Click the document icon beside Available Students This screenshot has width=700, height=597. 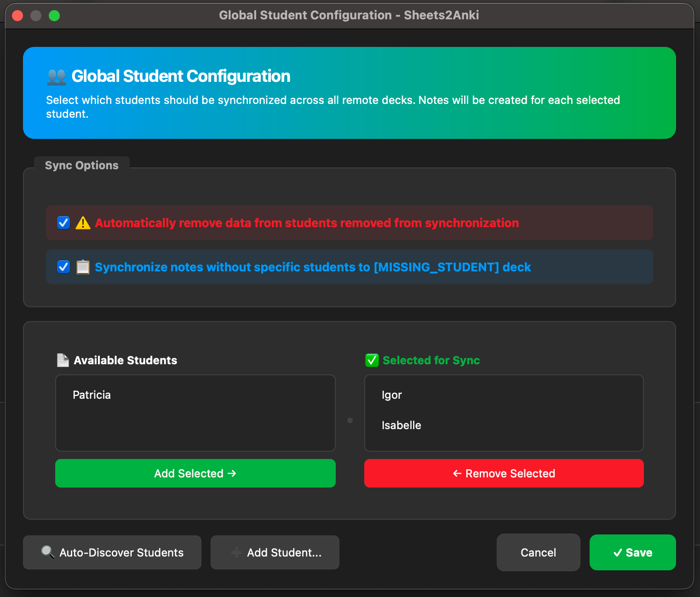click(x=63, y=360)
